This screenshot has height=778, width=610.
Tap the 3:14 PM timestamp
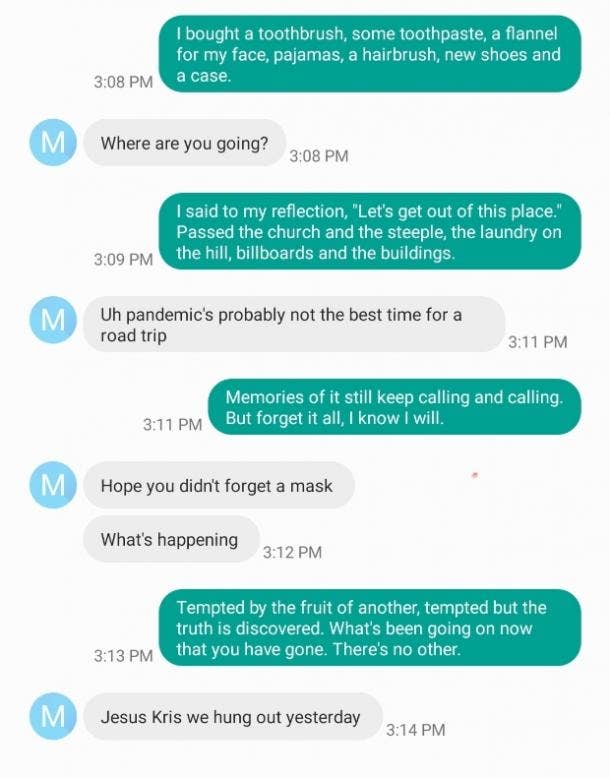415,730
